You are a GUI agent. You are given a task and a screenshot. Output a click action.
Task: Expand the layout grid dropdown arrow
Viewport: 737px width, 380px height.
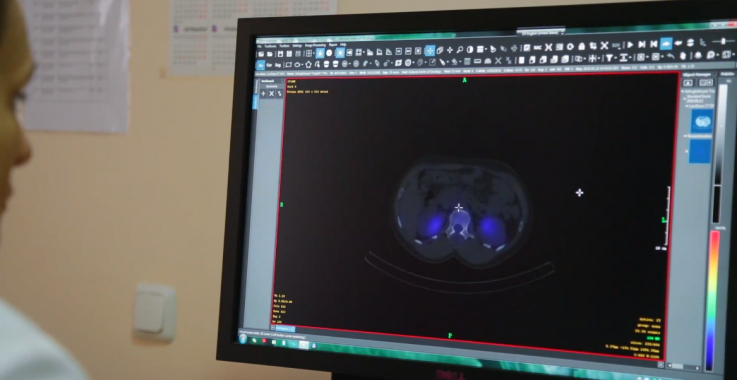[314, 53]
